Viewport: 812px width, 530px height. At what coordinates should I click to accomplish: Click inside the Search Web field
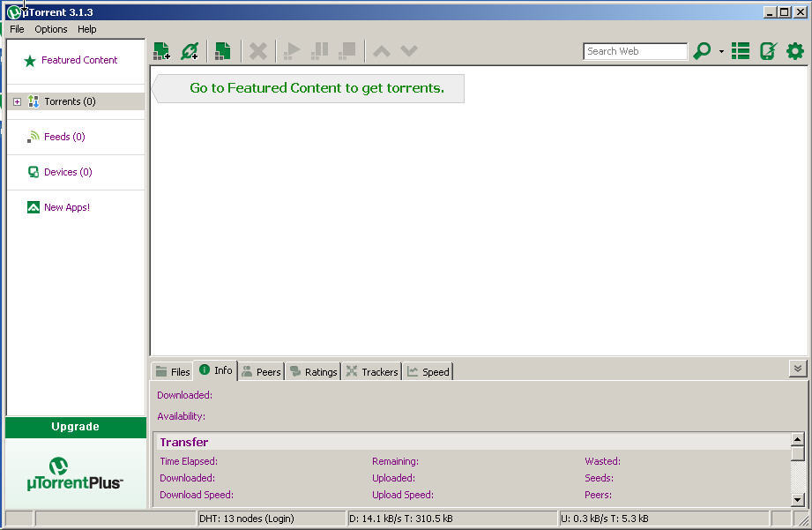[x=635, y=50]
